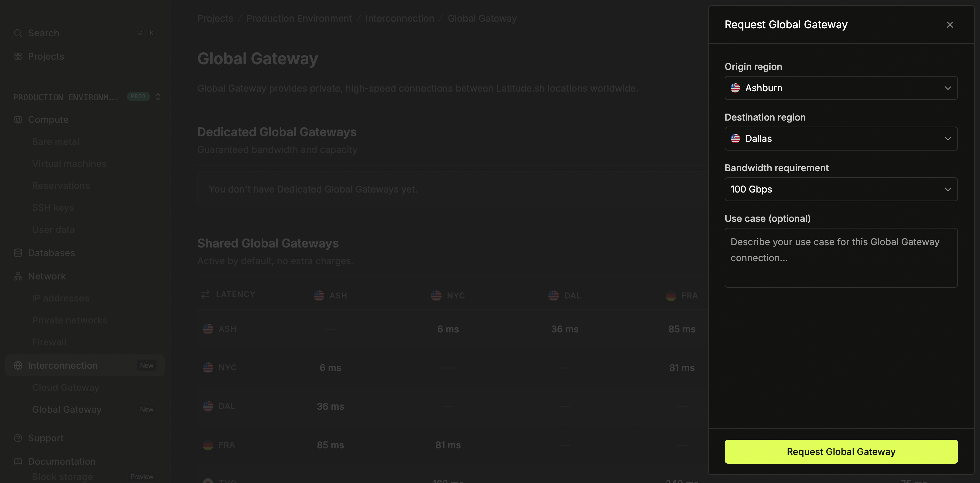
Task: Click the Interconnection globe icon
Action: click(x=18, y=365)
